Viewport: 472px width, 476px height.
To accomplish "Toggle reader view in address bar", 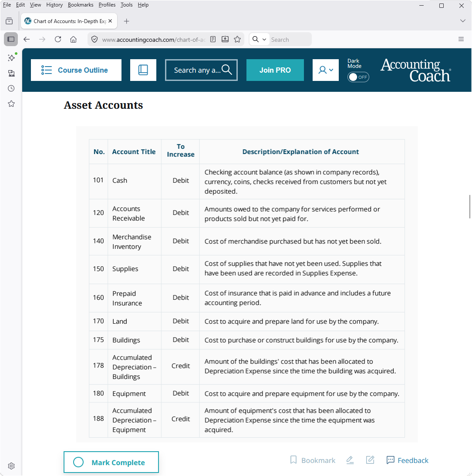I will point(213,39).
